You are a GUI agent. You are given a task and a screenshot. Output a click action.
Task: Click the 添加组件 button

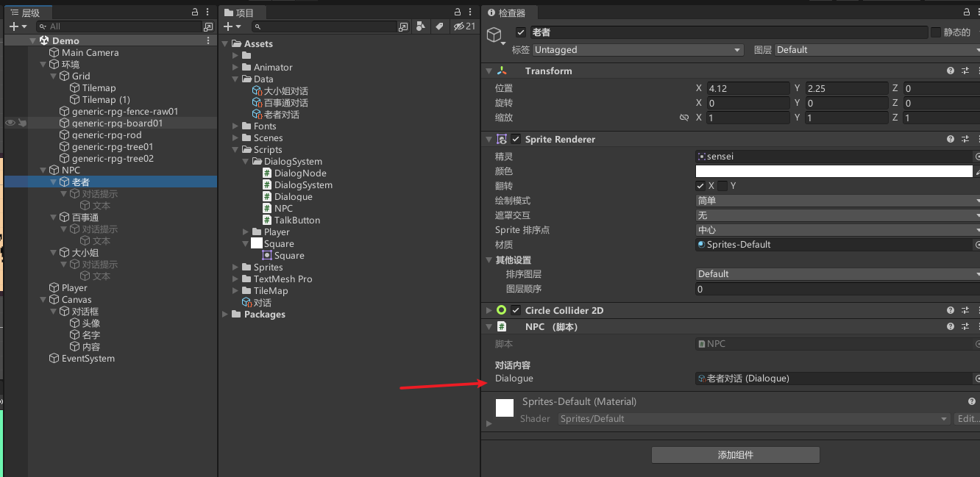click(x=736, y=455)
